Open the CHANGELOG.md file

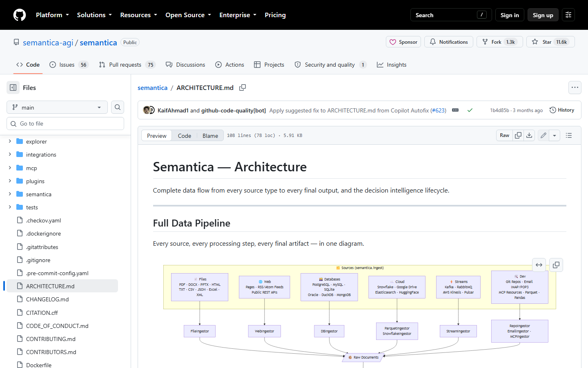tap(47, 299)
